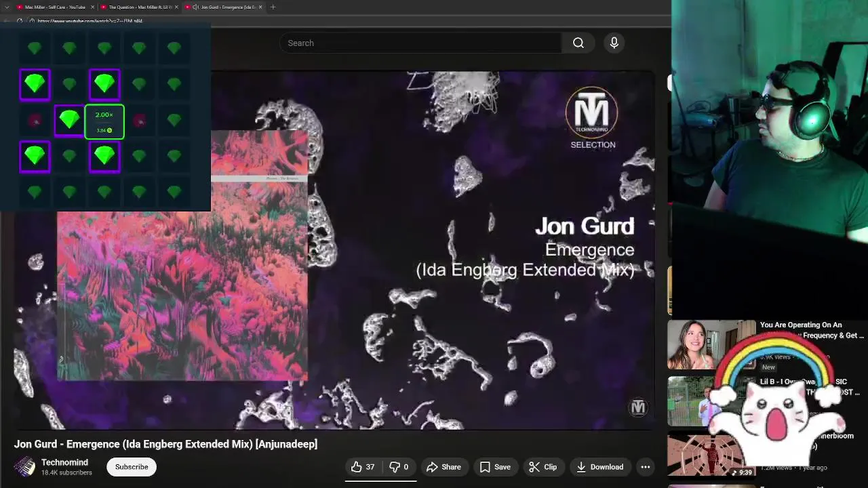Viewport: 868px width, 488px height.
Task: Click dim gem in grid's fourth row, fourth column
Action: pos(139,157)
